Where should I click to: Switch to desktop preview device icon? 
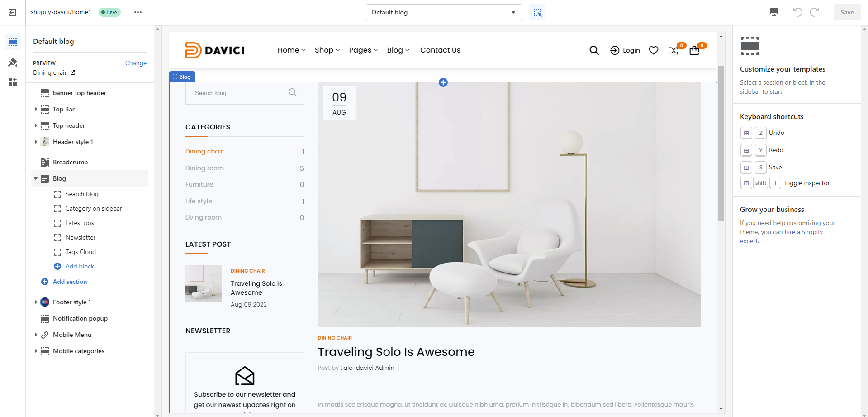coord(774,12)
